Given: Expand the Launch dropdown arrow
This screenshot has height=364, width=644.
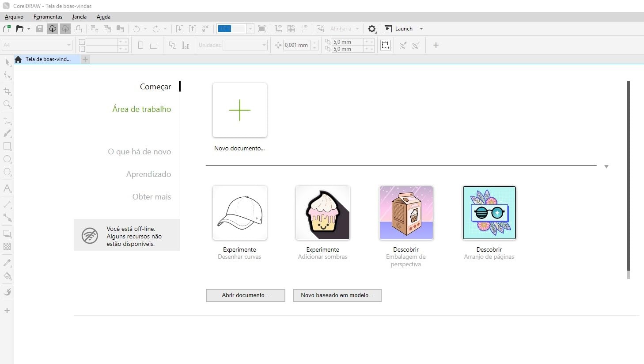Looking at the screenshot, I should click(421, 29).
